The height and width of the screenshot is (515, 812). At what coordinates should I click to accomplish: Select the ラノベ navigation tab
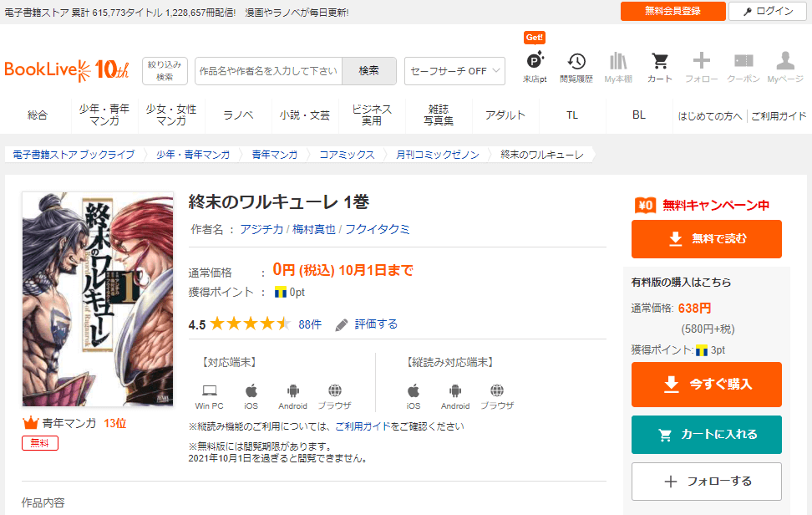coord(238,115)
